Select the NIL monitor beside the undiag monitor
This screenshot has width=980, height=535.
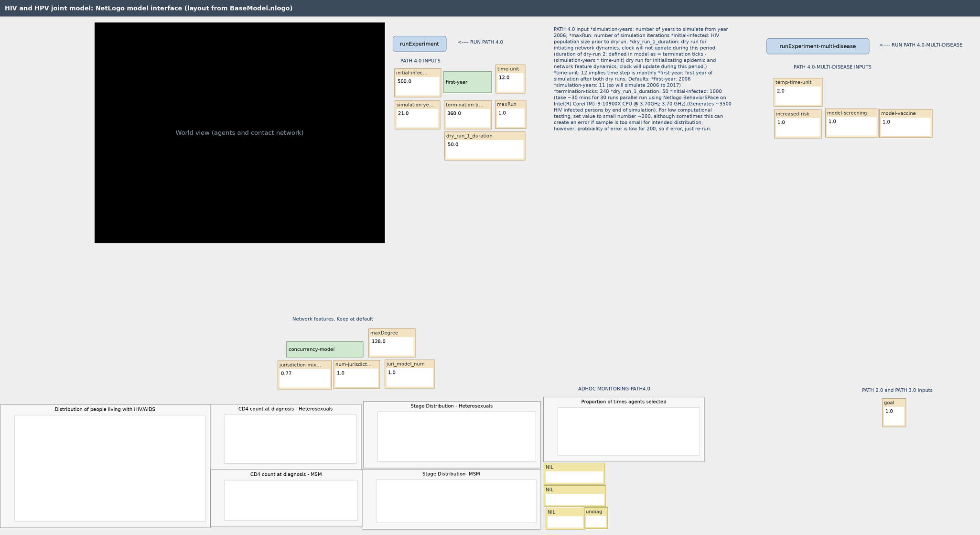[565, 519]
